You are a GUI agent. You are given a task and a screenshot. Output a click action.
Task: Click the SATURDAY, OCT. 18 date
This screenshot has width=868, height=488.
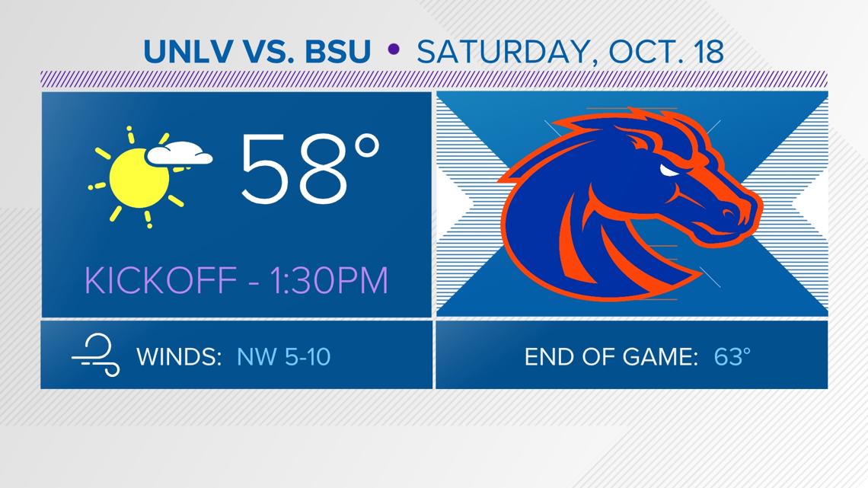(570, 51)
